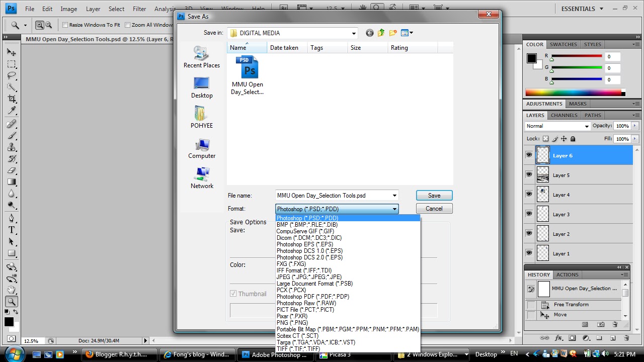Select MMU Open Day PSD file
The height and width of the screenshot is (362, 644).
(x=247, y=75)
